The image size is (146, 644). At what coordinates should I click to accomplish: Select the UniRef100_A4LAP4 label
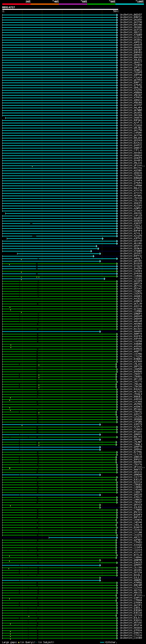[131, 108]
